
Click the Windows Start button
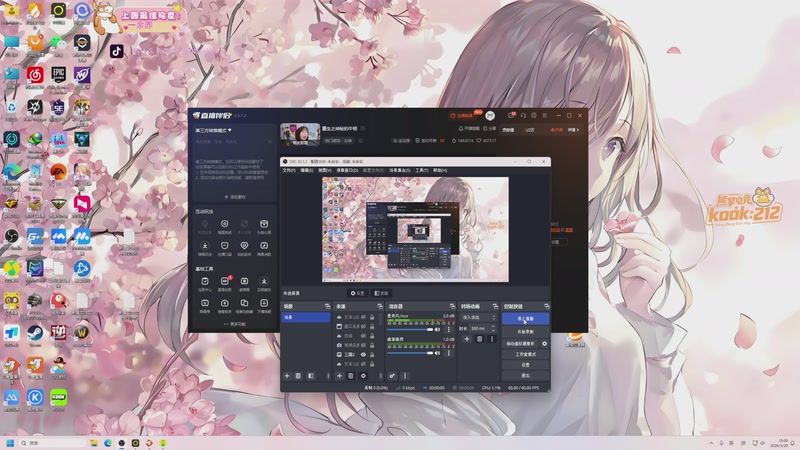tap(10, 443)
